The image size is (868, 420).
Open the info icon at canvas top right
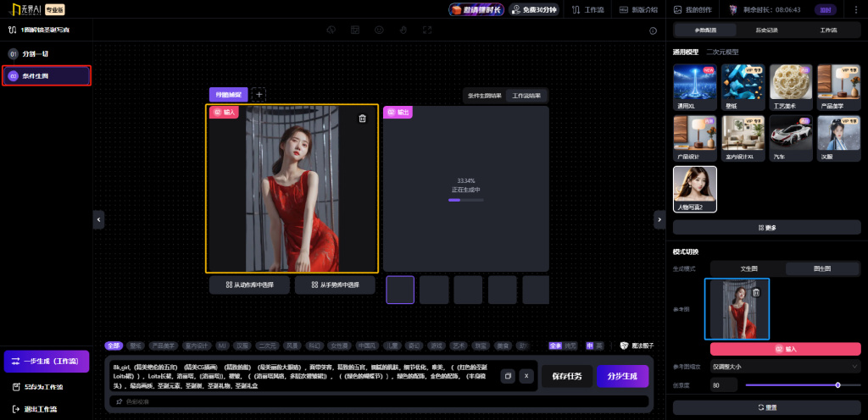(x=654, y=31)
